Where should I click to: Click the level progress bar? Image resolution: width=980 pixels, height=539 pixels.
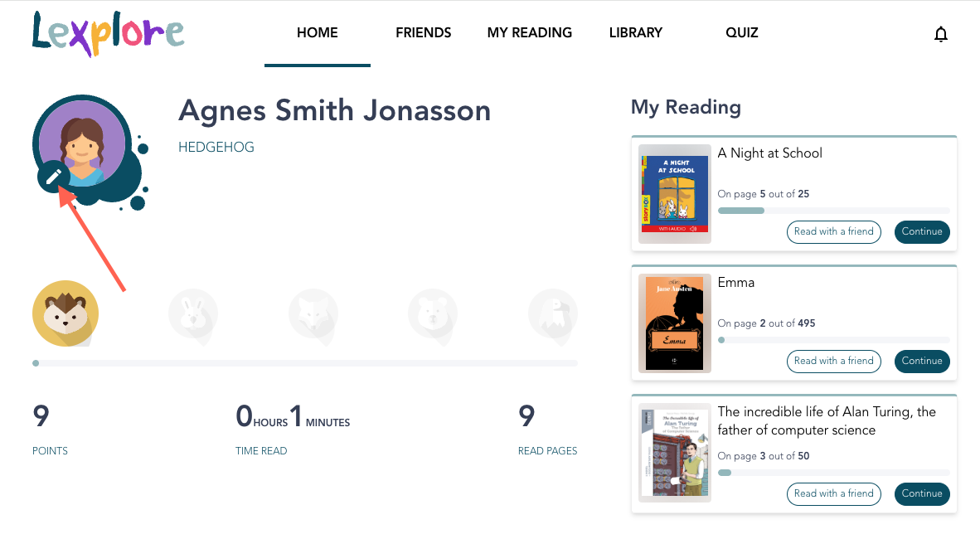(x=303, y=363)
